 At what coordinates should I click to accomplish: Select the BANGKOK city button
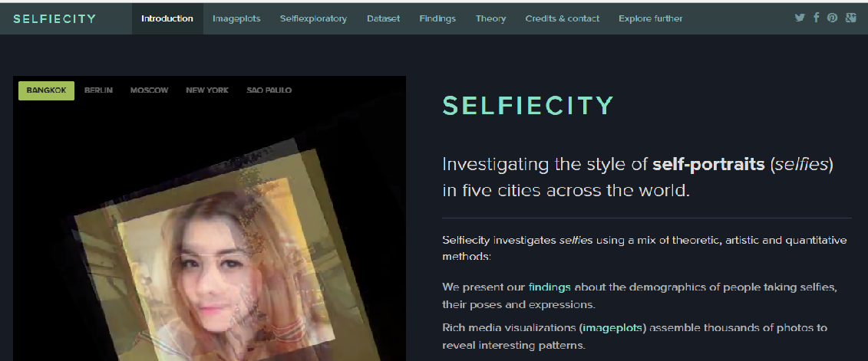[47, 90]
